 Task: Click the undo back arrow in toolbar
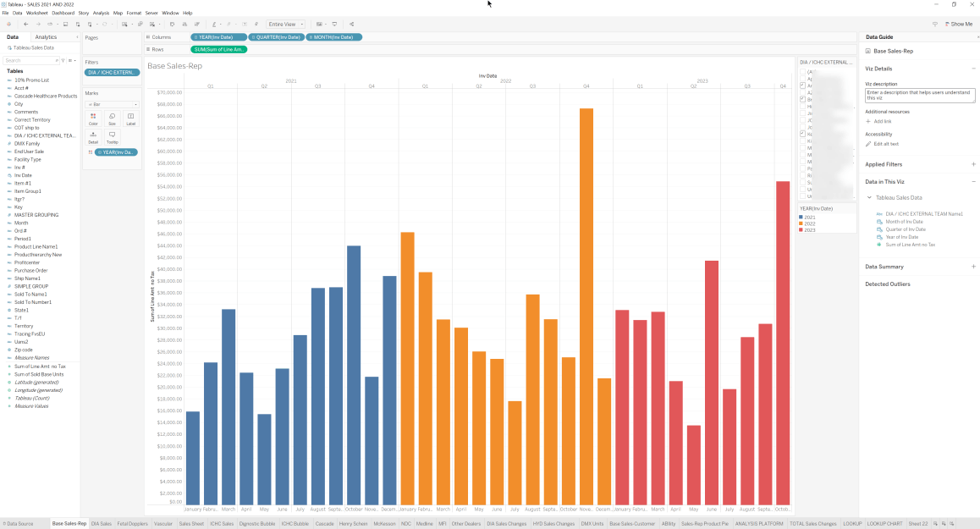coord(26,24)
